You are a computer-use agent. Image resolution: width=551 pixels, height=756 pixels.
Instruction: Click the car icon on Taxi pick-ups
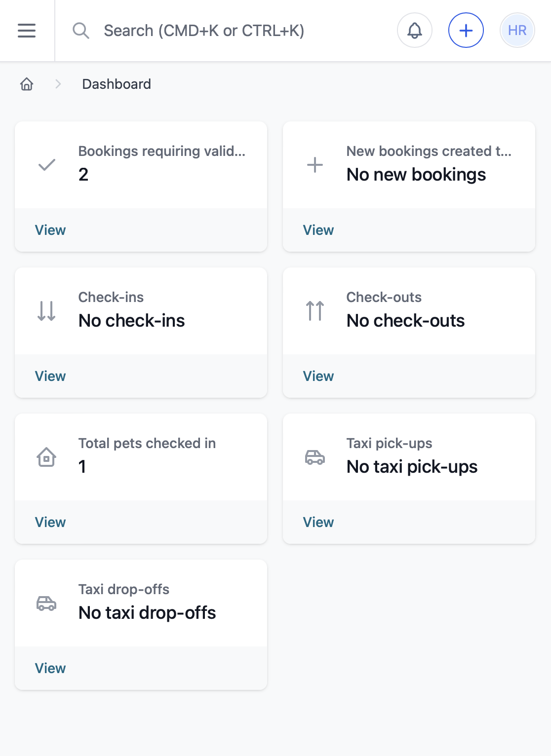pyautogui.click(x=315, y=457)
